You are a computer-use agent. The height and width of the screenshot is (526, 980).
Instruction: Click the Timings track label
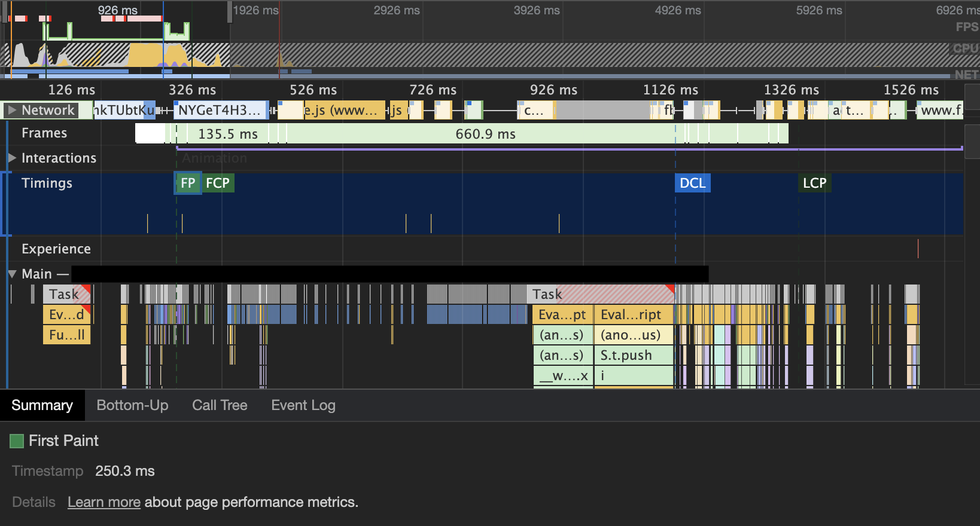[x=47, y=183]
